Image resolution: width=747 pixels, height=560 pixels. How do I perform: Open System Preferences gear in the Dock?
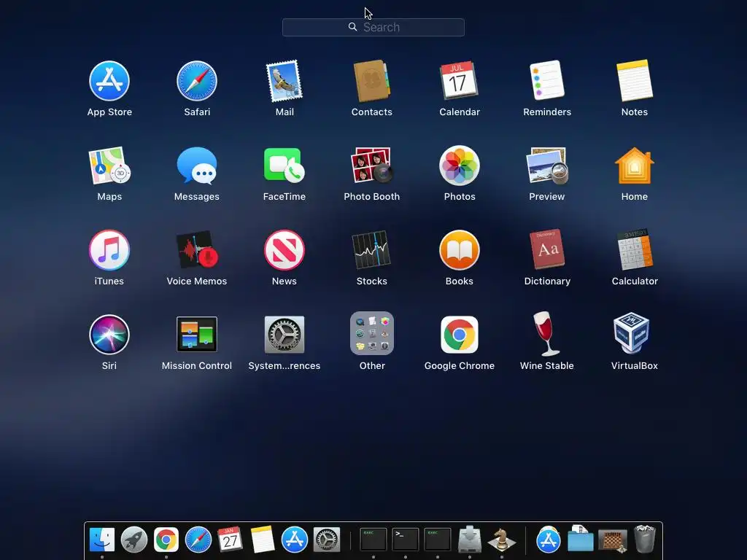[x=327, y=540]
